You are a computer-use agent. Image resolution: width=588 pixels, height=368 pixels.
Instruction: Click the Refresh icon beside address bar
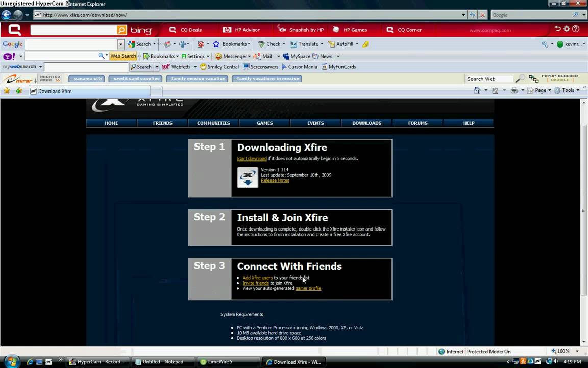(473, 15)
